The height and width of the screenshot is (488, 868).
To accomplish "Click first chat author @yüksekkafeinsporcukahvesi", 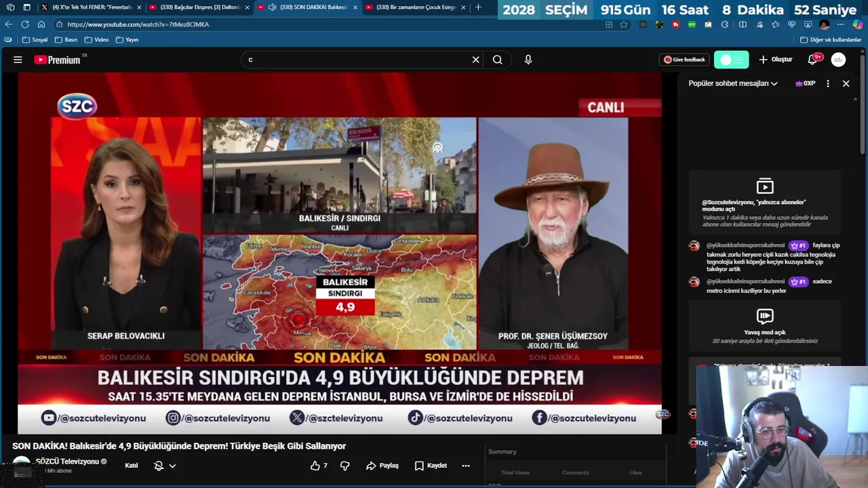I will tap(745, 245).
